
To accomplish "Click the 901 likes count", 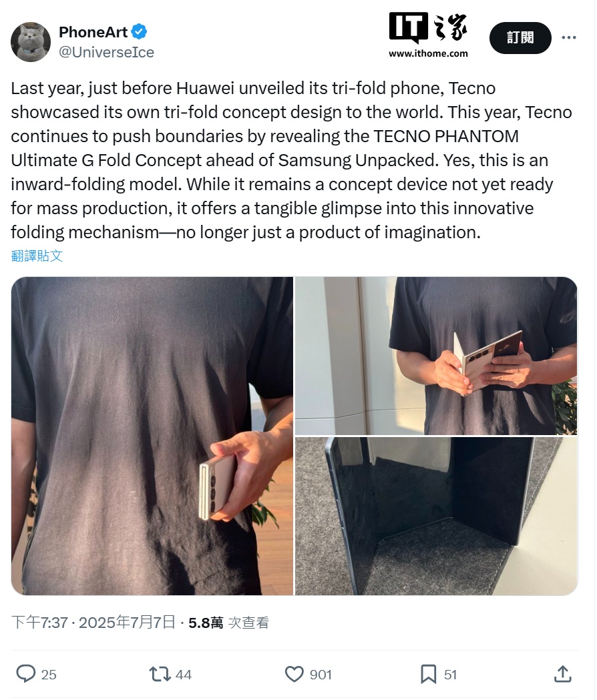I will pyautogui.click(x=321, y=674).
